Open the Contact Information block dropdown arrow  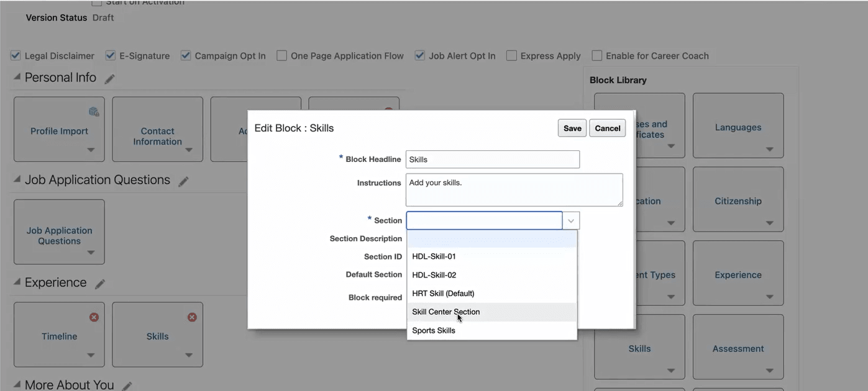pyautogui.click(x=189, y=150)
